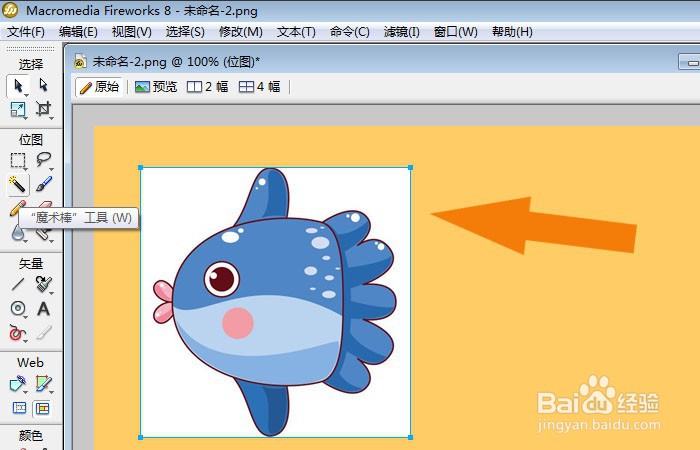Click the dimmed Knife tool
Viewport: 700px width, 450px height.
pyautogui.click(x=43, y=333)
